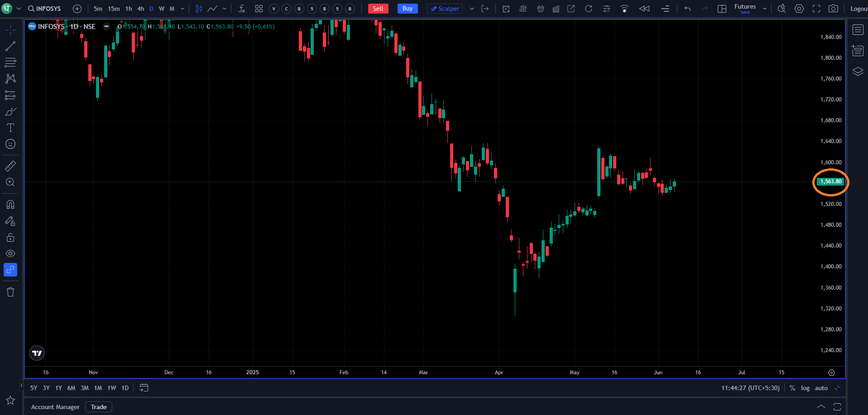868x415 pixels.
Task: Open the go-to-date calendar icon
Action: coord(144,388)
